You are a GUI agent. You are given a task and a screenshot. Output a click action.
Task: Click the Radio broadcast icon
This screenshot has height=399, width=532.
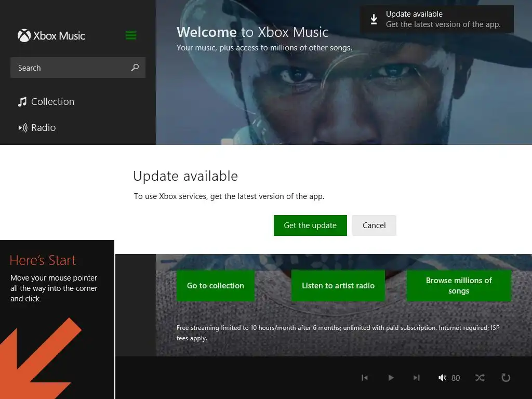[23, 128]
